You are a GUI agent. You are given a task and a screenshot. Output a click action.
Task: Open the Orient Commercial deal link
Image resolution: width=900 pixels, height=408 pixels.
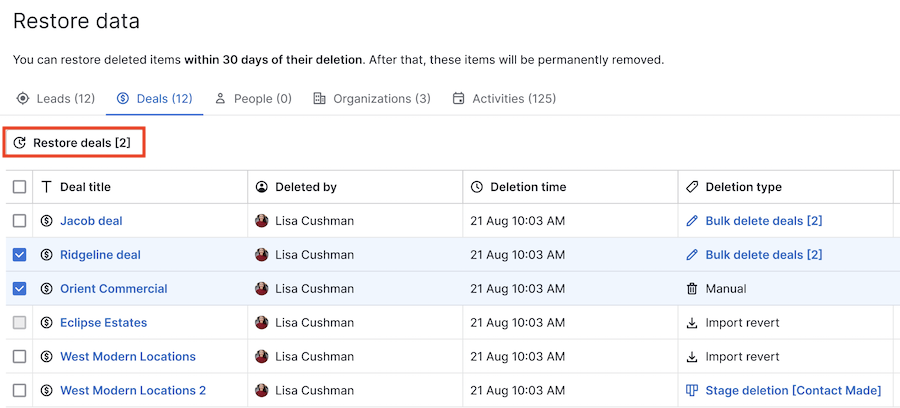tap(114, 289)
